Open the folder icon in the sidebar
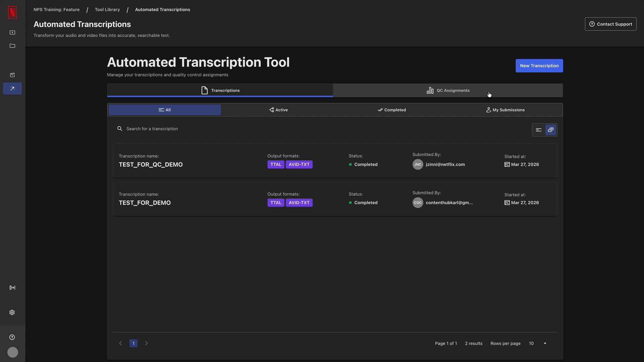This screenshot has width=644, height=362. point(12,46)
